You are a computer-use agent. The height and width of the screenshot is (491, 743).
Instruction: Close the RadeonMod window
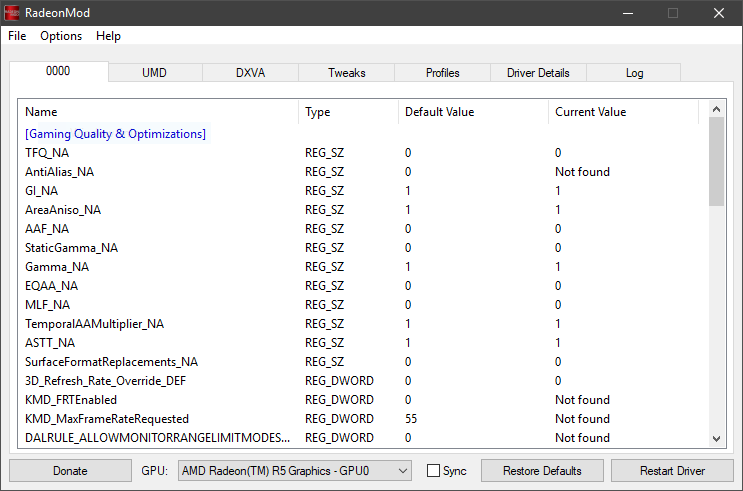[x=719, y=13]
